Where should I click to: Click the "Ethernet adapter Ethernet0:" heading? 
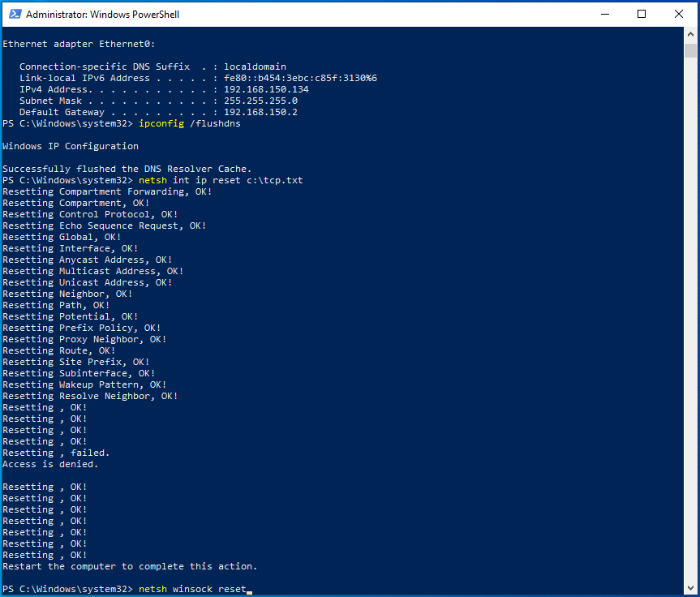coord(79,44)
